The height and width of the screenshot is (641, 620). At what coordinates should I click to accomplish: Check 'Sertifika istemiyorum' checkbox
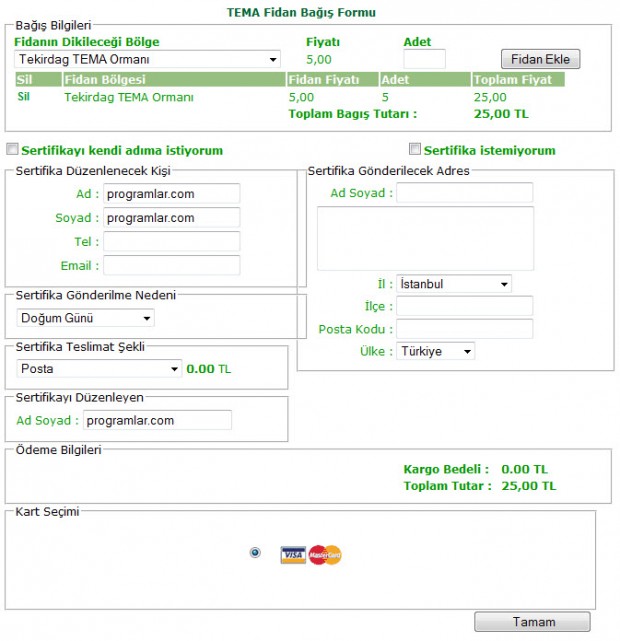[x=414, y=149]
